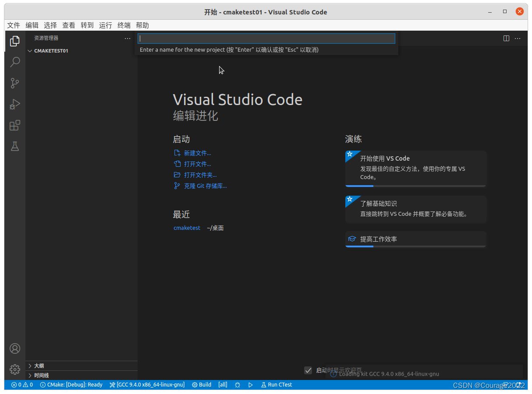Open the Testing flask view

pos(15,146)
